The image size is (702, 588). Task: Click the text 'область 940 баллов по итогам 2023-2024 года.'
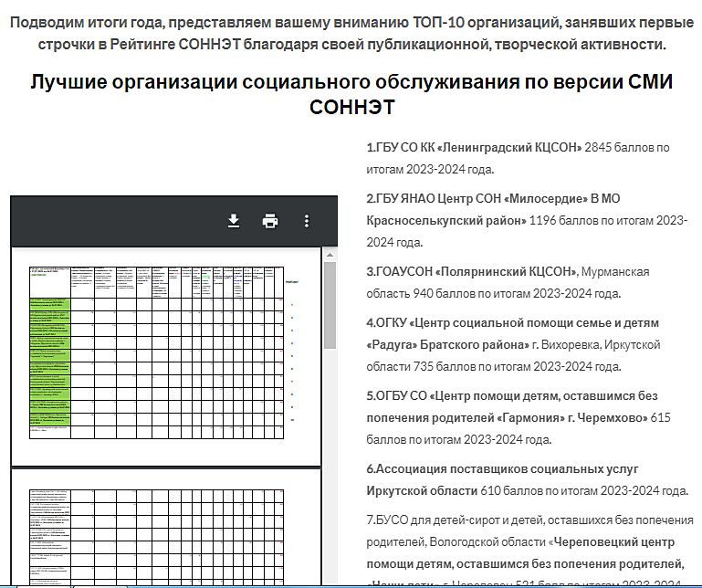click(x=493, y=293)
